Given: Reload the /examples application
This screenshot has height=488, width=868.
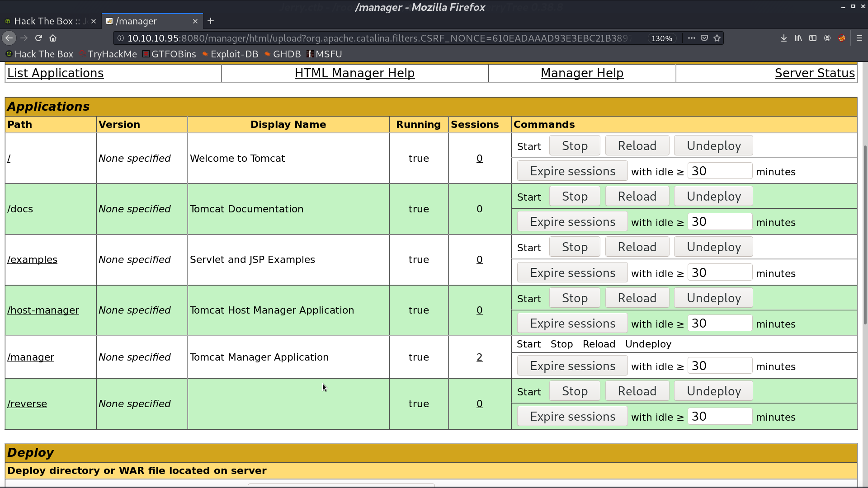Looking at the screenshot, I should 637,247.
